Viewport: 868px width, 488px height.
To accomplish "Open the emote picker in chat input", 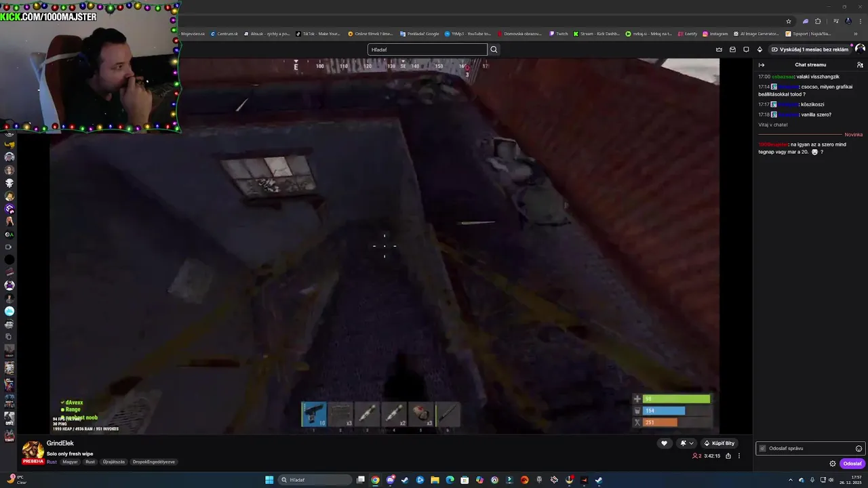I will [859, 449].
